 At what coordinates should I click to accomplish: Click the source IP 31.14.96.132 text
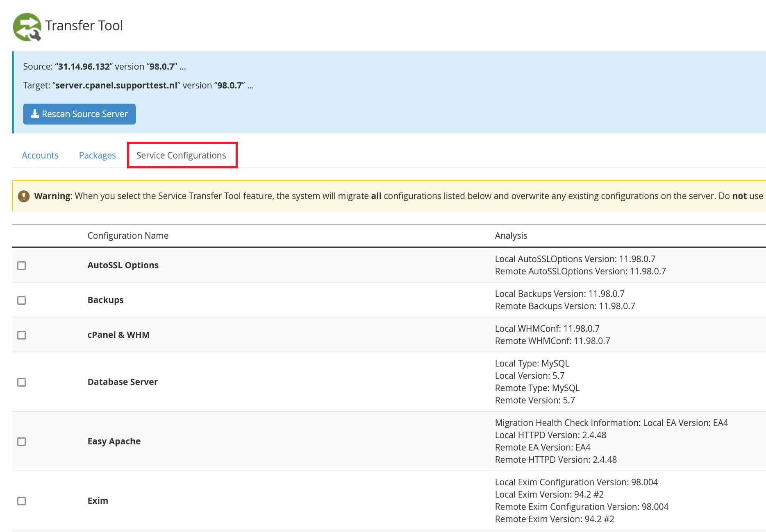tap(84, 67)
